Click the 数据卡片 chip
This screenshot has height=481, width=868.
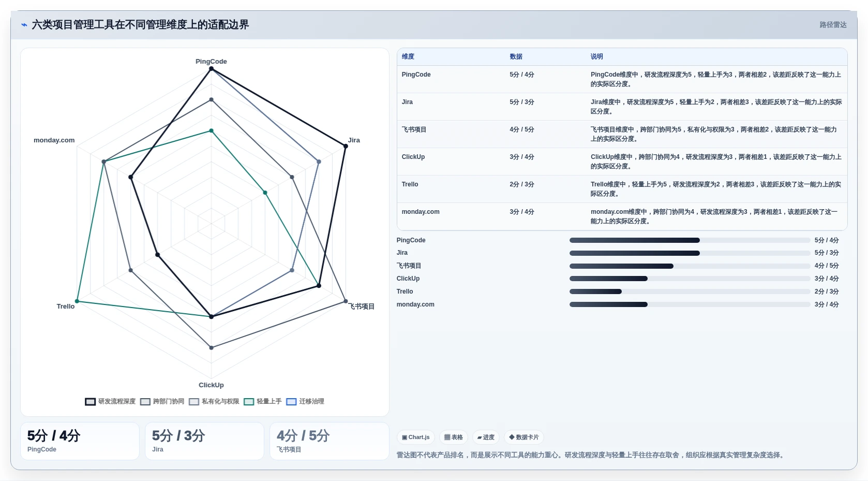click(x=524, y=438)
